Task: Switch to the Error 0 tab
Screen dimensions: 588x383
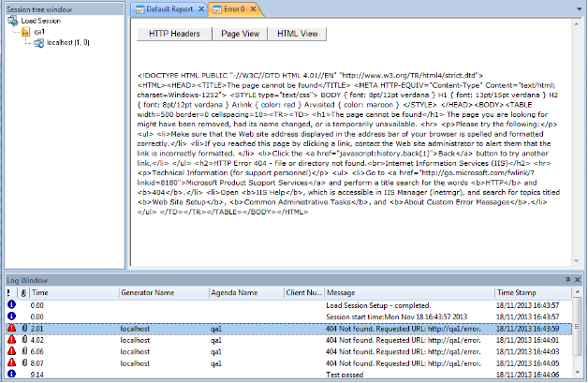Action: coord(234,9)
